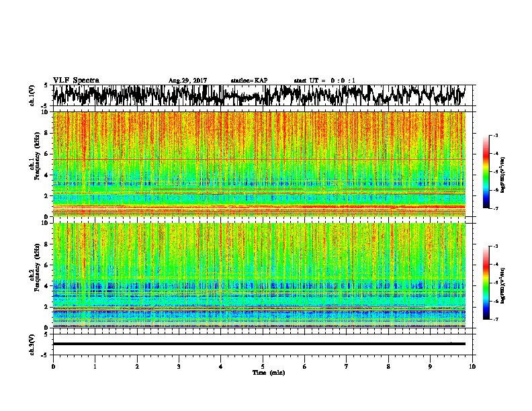Click the "start UT = 0 : 0 : 1" text
This screenshot has width=532, height=411.
pos(324,81)
